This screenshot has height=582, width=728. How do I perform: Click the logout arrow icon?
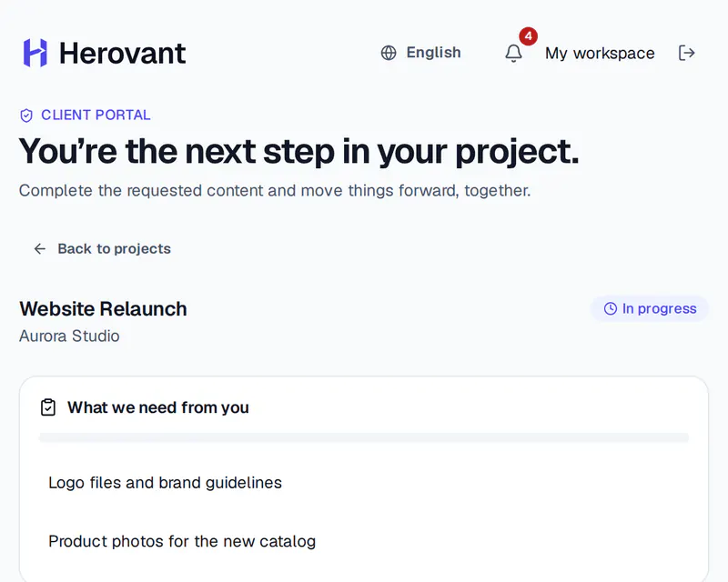(687, 53)
